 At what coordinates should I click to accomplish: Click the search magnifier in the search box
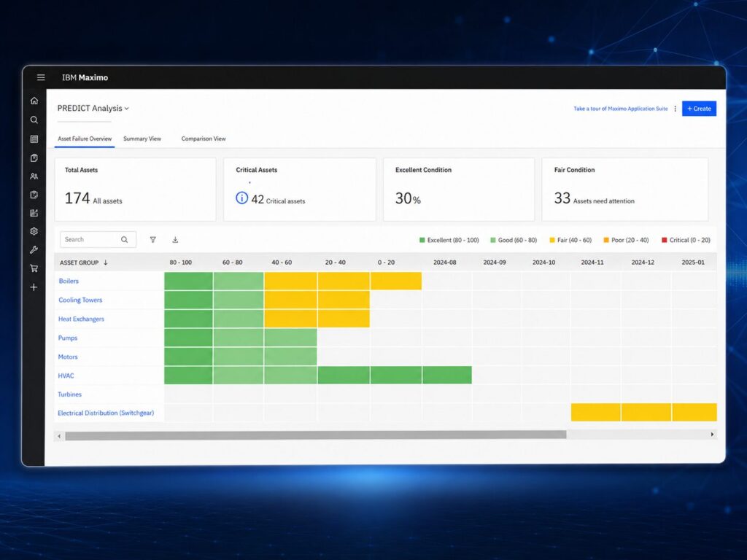pyautogui.click(x=124, y=239)
